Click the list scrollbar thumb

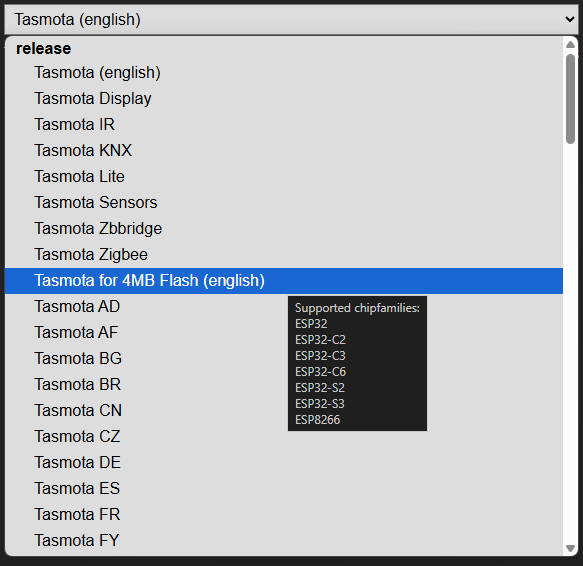[570, 99]
